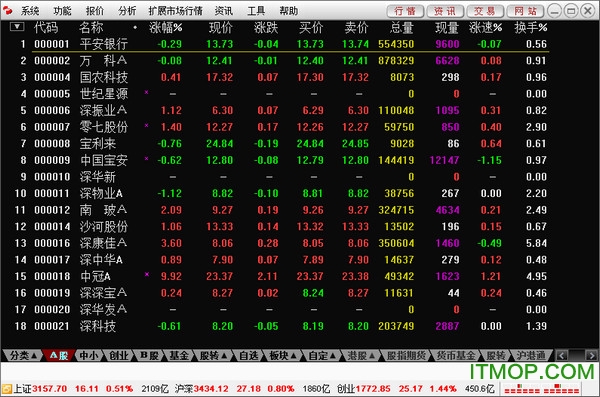Click the red application logo icon
Image resolution: width=600 pixels, height=397 pixels.
[x=7, y=10]
